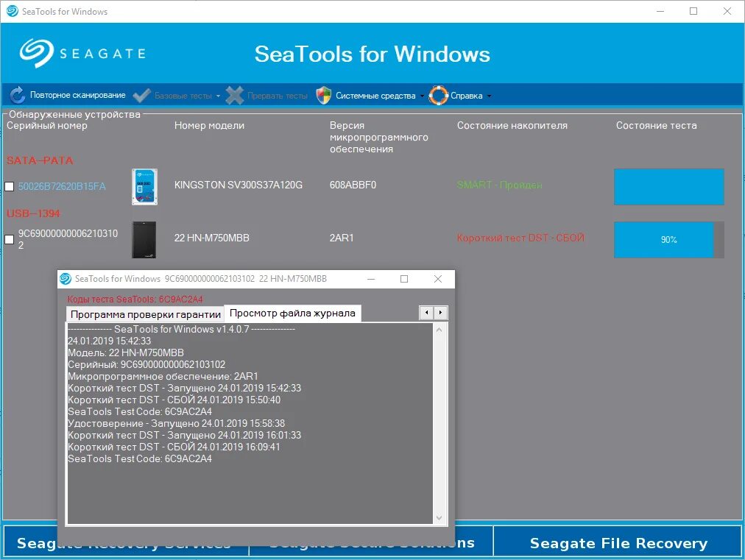This screenshot has height=560, width=745.
Task: Click SATA--PATA group header
Action: pos(40,160)
